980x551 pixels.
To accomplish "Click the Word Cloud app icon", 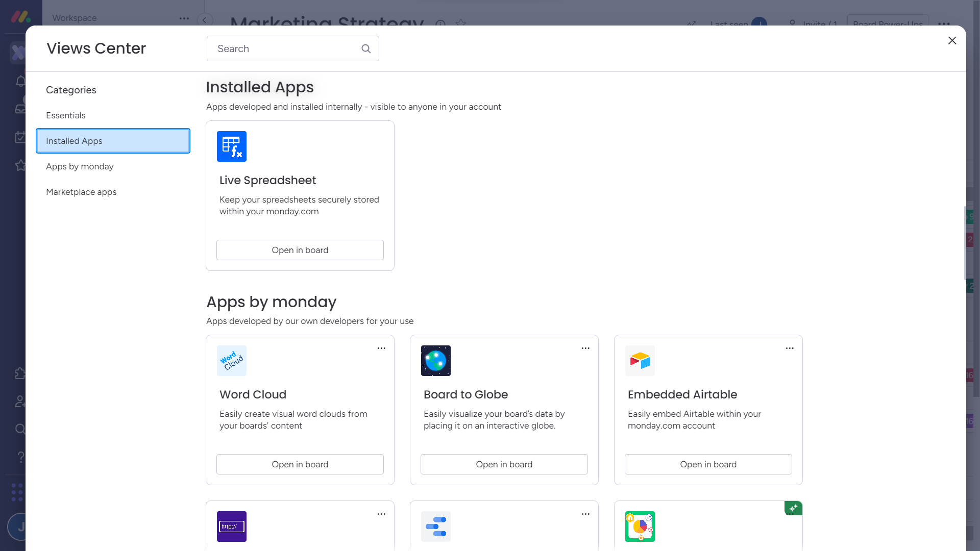I will coord(231,361).
